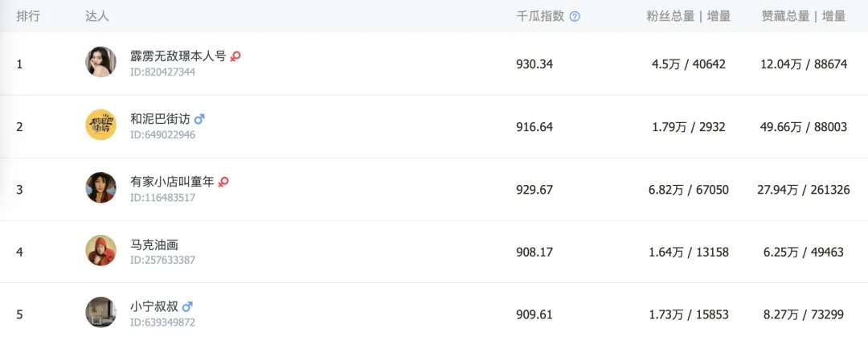Click the 有家小店叫童年 profile avatar
The height and width of the screenshot is (345, 868).
coord(101,187)
